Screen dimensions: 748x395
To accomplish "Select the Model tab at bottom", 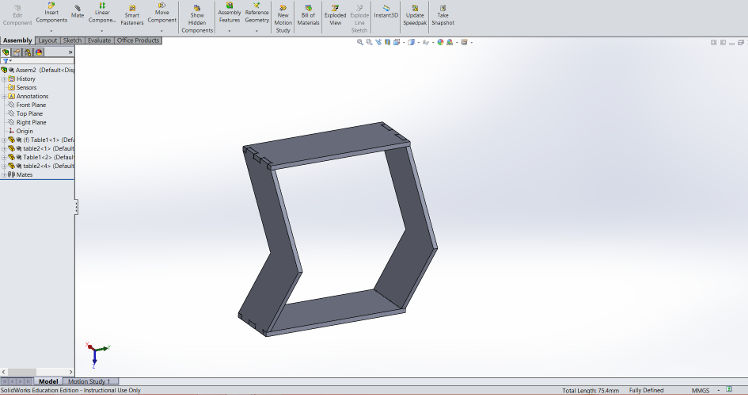I will click(x=48, y=382).
